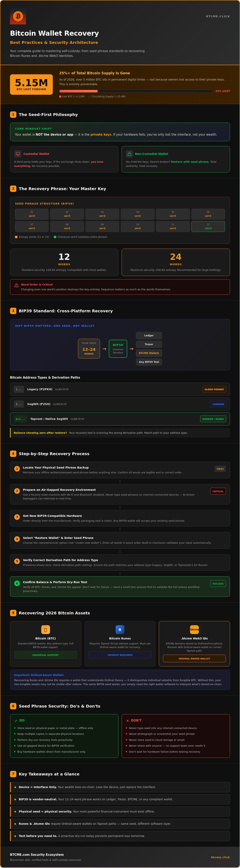Click the OLDER FORMAT badge

(x=214, y=389)
